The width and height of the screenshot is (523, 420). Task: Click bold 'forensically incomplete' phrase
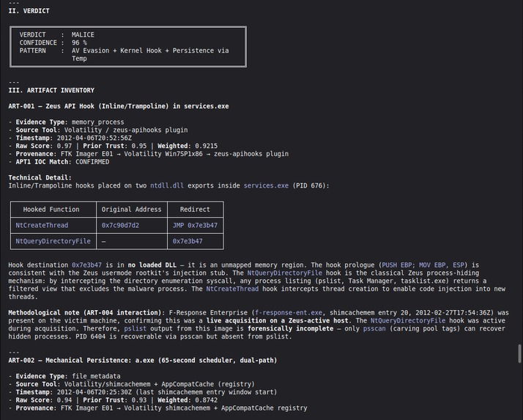pos(290,328)
